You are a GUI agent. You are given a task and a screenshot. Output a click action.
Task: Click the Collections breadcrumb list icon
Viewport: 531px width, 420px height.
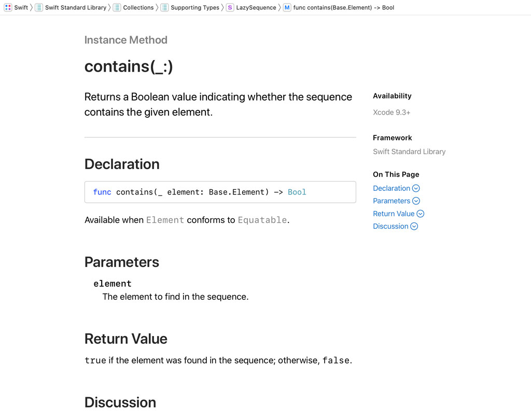(118, 8)
